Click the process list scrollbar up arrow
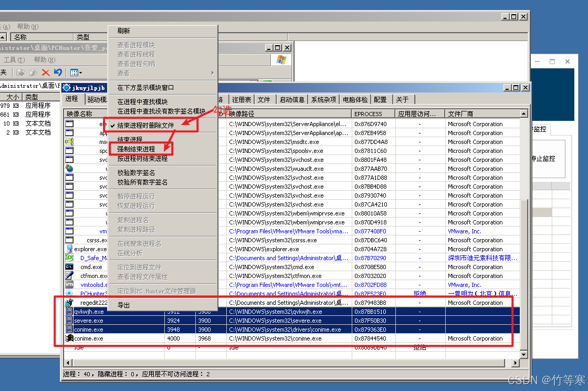 [x=523, y=114]
